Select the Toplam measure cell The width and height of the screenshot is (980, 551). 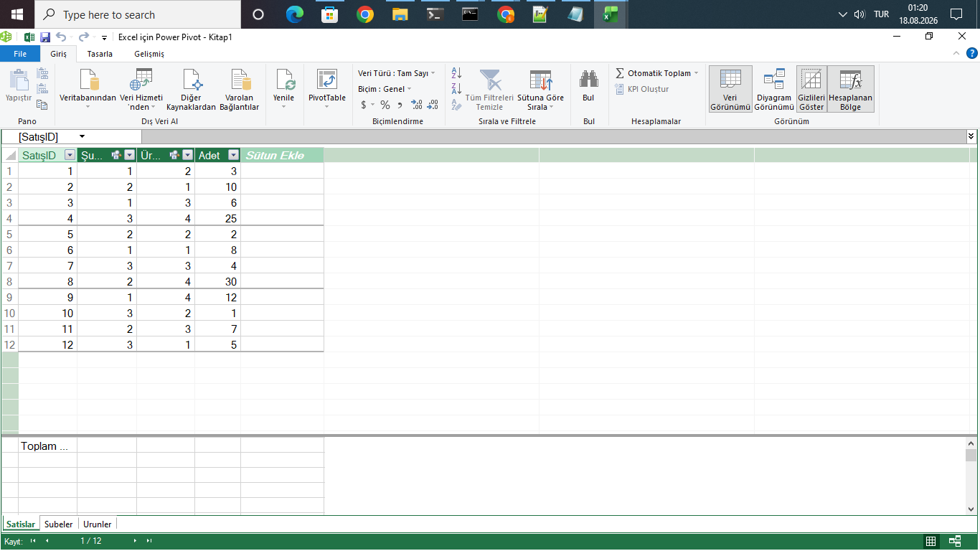point(47,446)
